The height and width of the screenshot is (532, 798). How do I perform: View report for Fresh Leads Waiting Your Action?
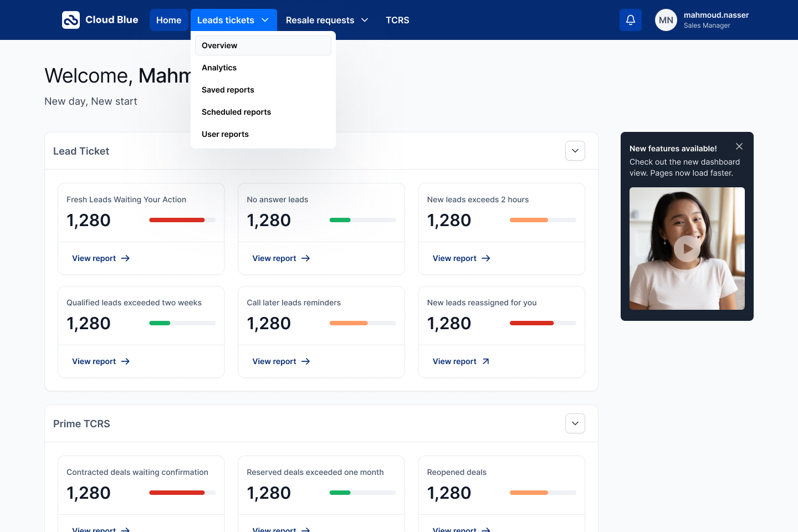point(101,258)
